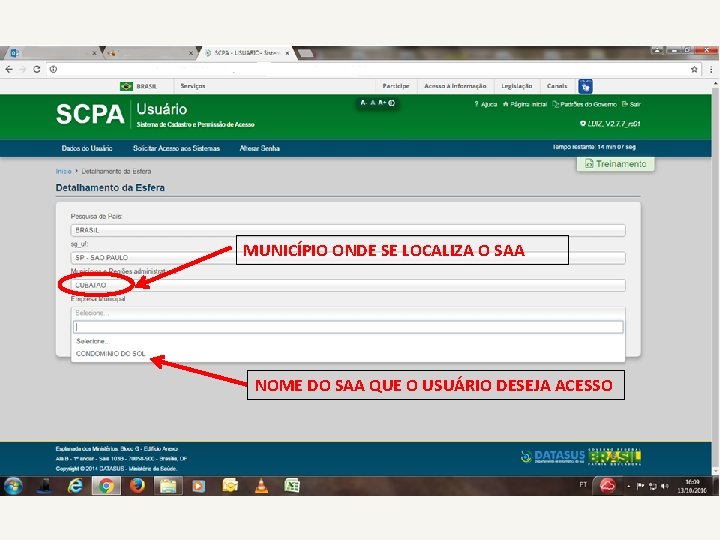The width and height of the screenshot is (720, 540).
Task: Click the browser Forward arrow
Action: point(22,69)
